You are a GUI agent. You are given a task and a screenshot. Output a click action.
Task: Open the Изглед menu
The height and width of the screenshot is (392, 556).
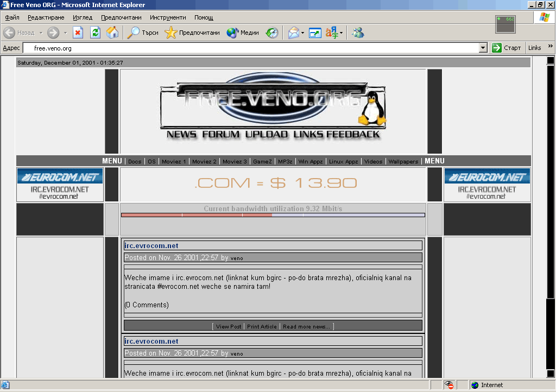[x=83, y=17]
